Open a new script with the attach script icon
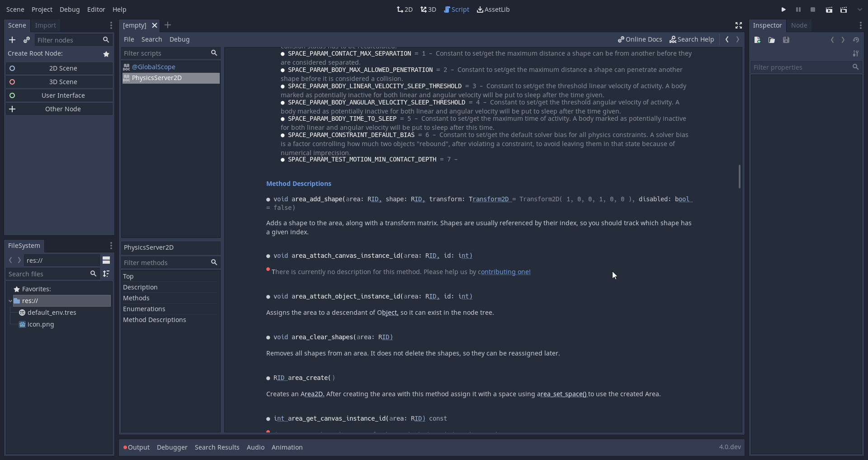This screenshot has width=868, height=460. pyautogui.click(x=27, y=40)
